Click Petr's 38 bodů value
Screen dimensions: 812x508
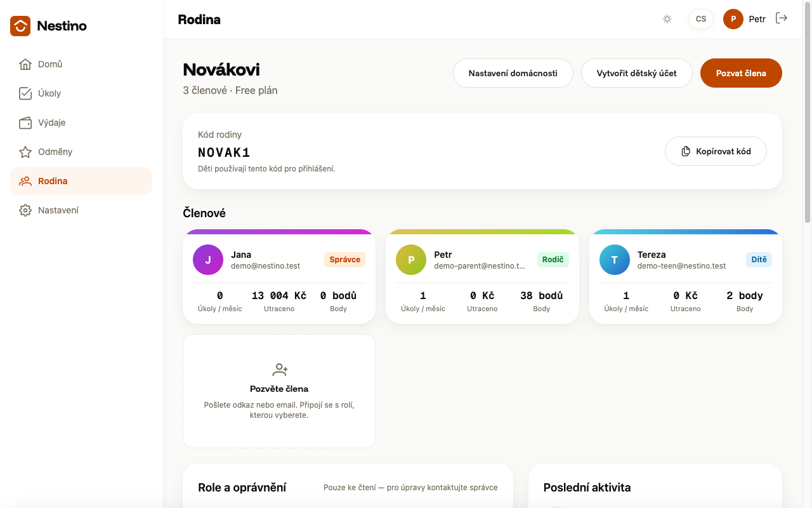pyautogui.click(x=542, y=295)
